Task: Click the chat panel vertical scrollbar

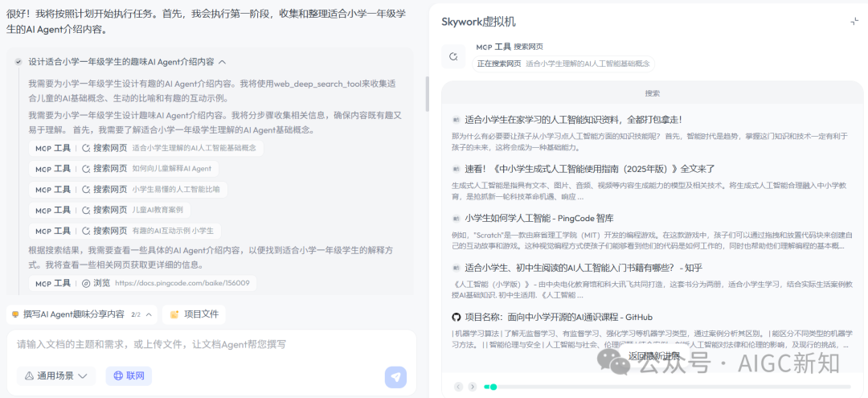Action: point(427,93)
